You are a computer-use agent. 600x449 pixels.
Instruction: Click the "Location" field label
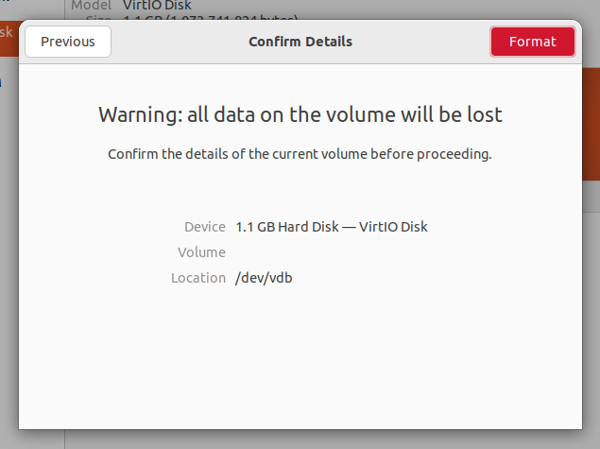[x=198, y=277]
